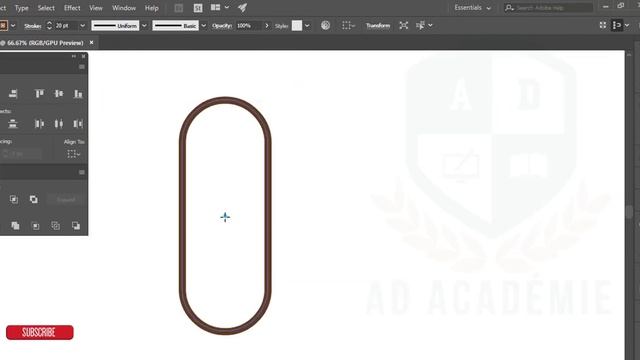Expand the Select Similar Objects dropdown
Screen dimensions: 640x360
point(430,25)
